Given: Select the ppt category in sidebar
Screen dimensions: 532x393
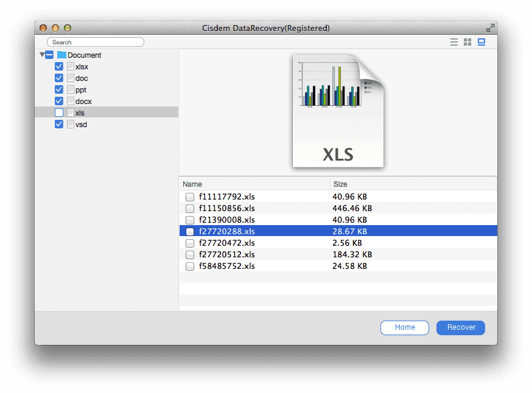Looking at the screenshot, I should pyautogui.click(x=81, y=89).
